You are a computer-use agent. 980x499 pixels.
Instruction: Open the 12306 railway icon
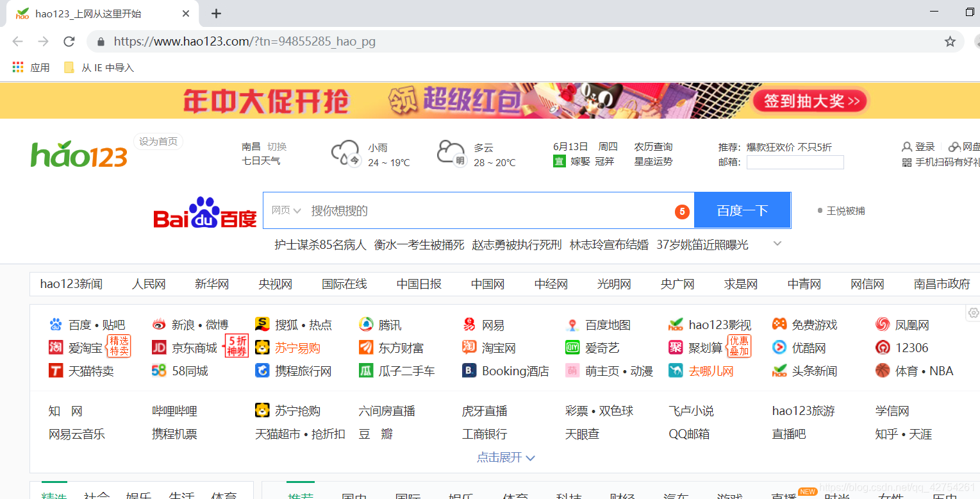coord(883,348)
